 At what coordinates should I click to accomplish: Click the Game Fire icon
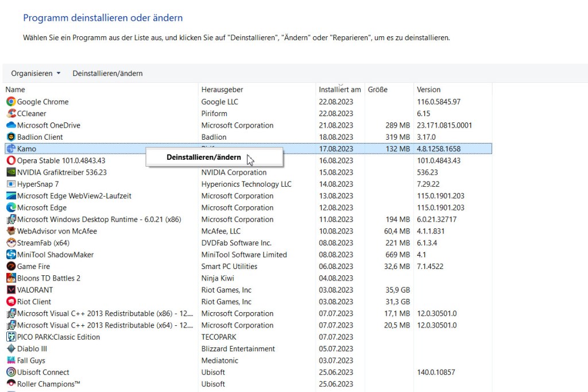click(x=11, y=266)
